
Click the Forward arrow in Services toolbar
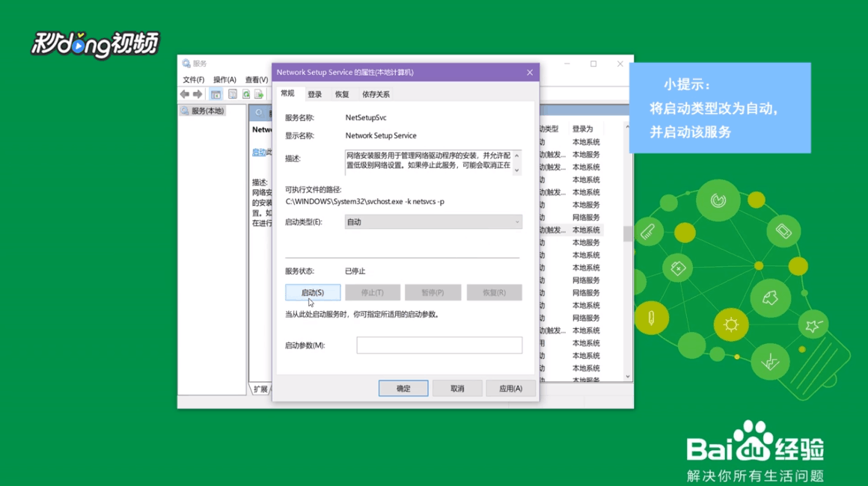tap(198, 94)
